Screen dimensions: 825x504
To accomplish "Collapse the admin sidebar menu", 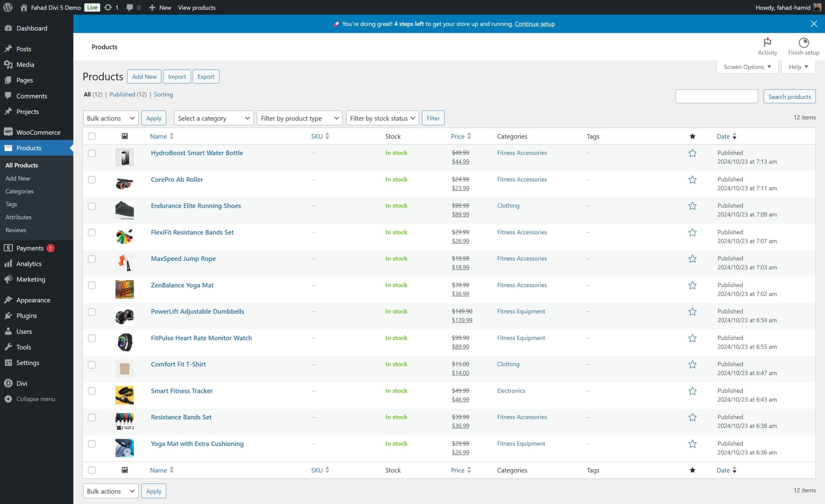I will point(36,399).
